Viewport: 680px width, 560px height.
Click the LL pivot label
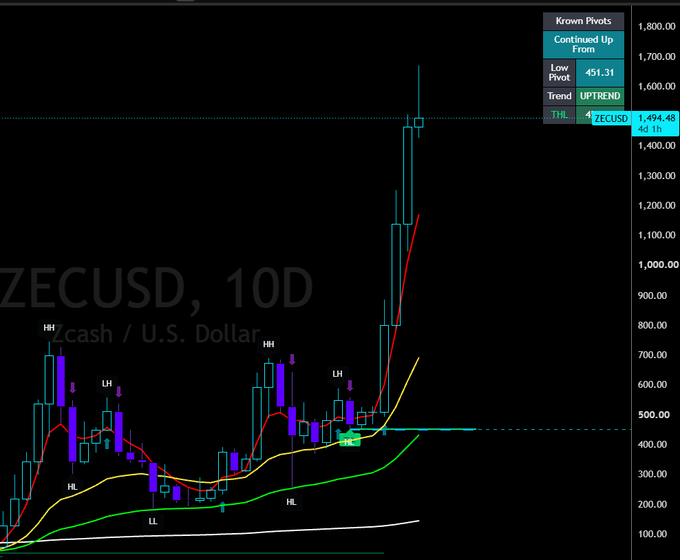tap(153, 521)
